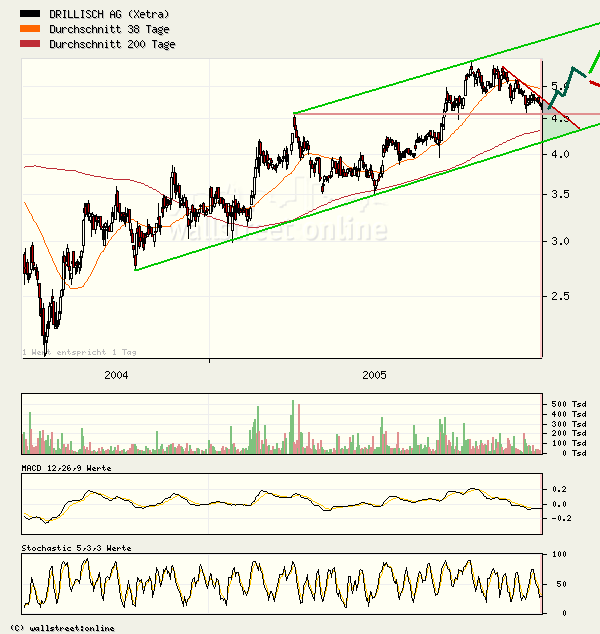Click the 3.5 price axis value
This screenshot has height=634, width=600.
coord(560,194)
